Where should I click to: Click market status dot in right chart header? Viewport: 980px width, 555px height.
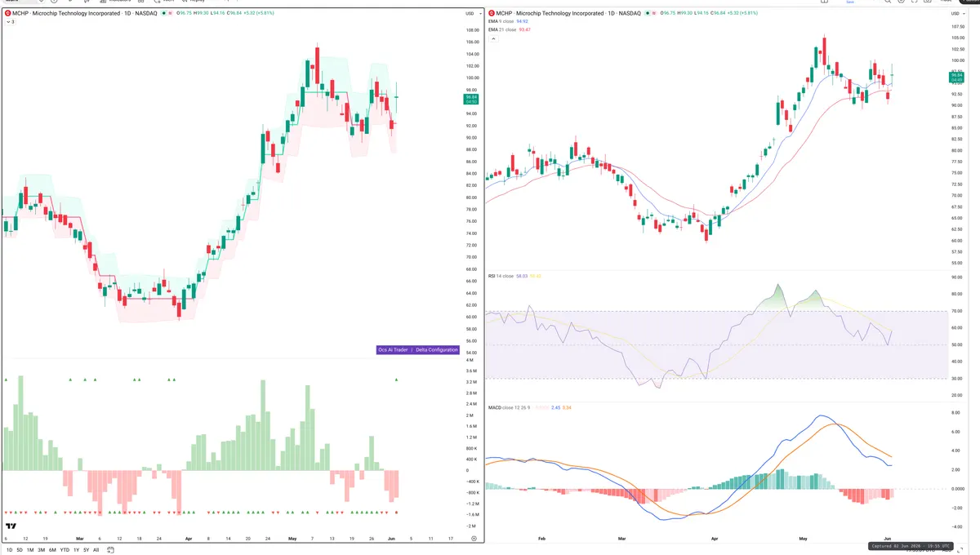[x=646, y=14]
